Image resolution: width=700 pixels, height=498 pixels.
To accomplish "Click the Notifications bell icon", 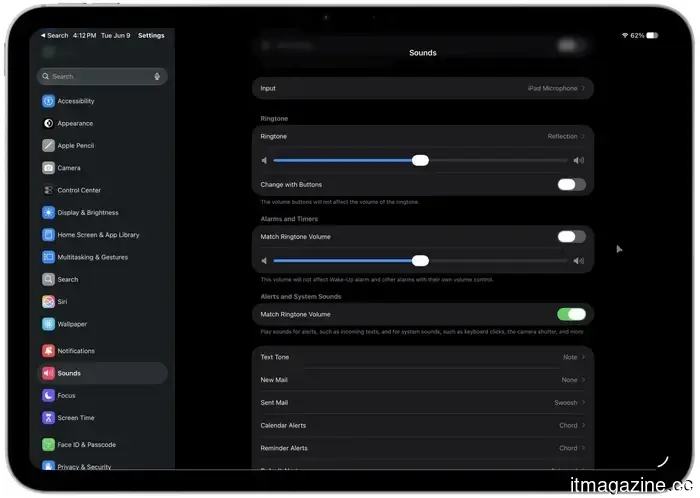I will 48,351.
